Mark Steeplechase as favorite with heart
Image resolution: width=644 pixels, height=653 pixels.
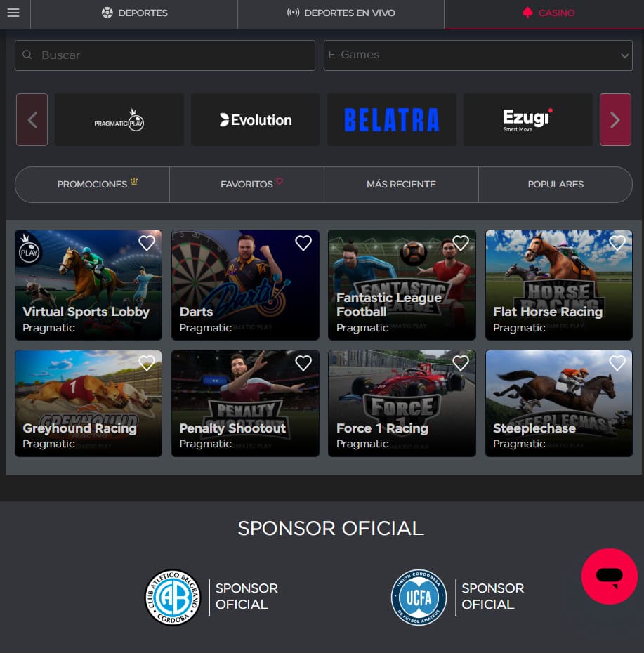(x=617, y=363)
